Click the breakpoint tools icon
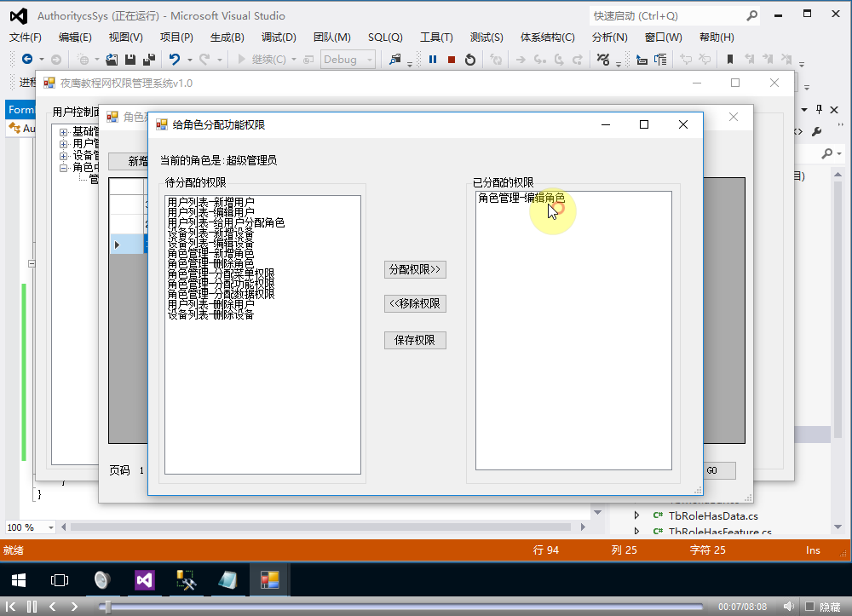The image size is (852, 616). [x=603, y=59]
